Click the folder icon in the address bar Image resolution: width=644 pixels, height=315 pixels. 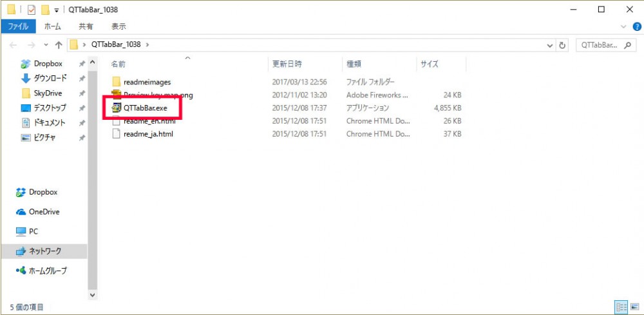click(74, 44)
